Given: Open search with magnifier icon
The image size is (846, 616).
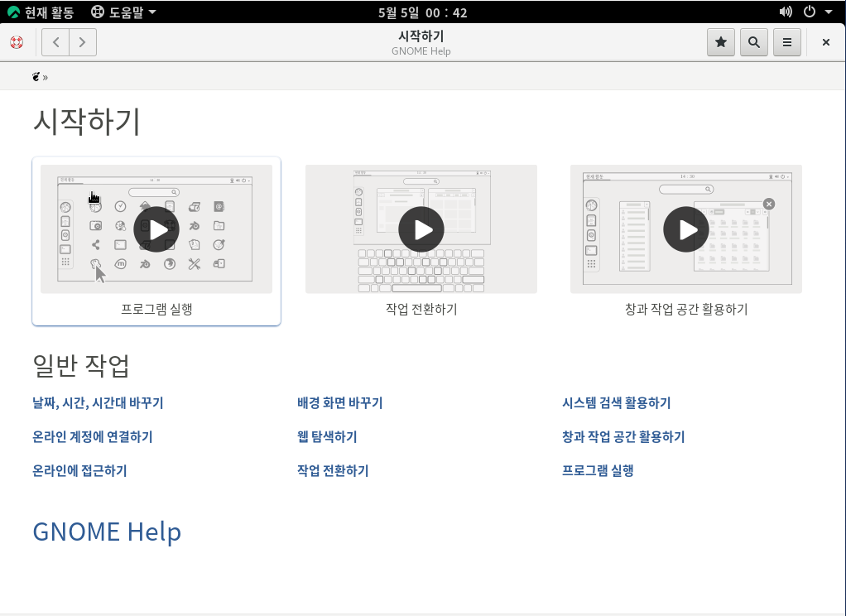Looking at the screenshot, I should (x=754, y=42).
